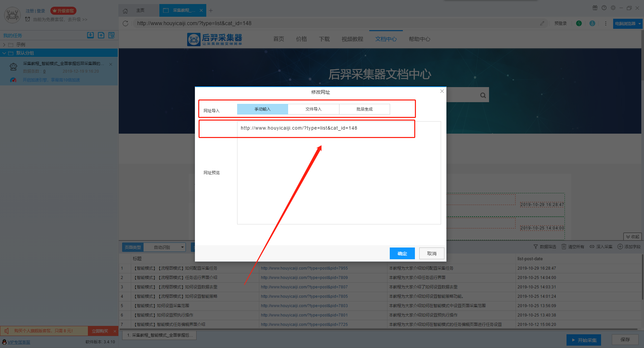Click the browser address bar URL
This screenshot has height=348, width=644.
[194, 23]
